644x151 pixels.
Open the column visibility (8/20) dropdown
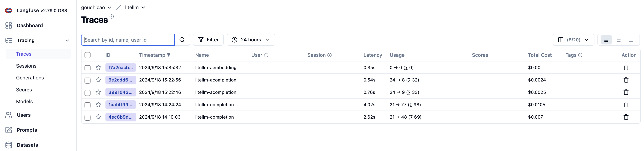coord(573,40)
